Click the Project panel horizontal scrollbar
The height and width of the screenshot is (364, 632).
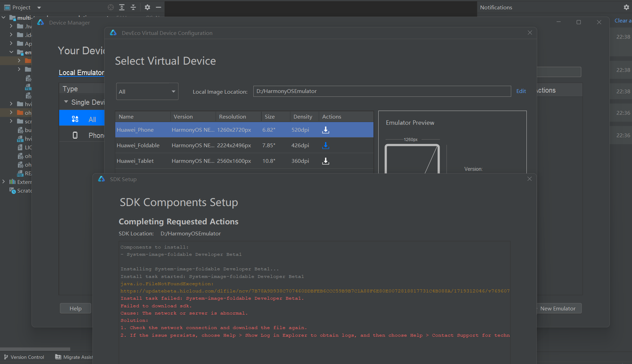click(35, 349)
